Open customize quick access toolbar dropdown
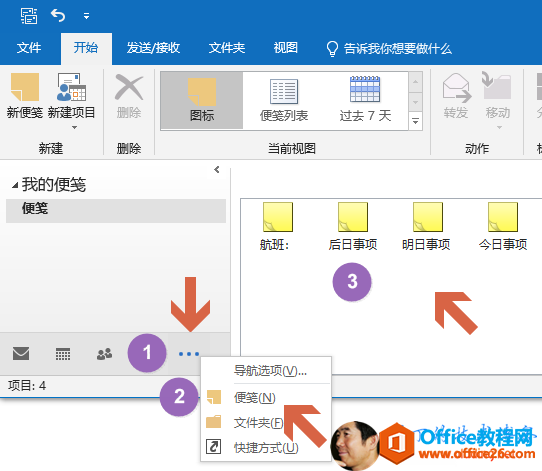This screenshot has height=471, width=542. point(86,16)
